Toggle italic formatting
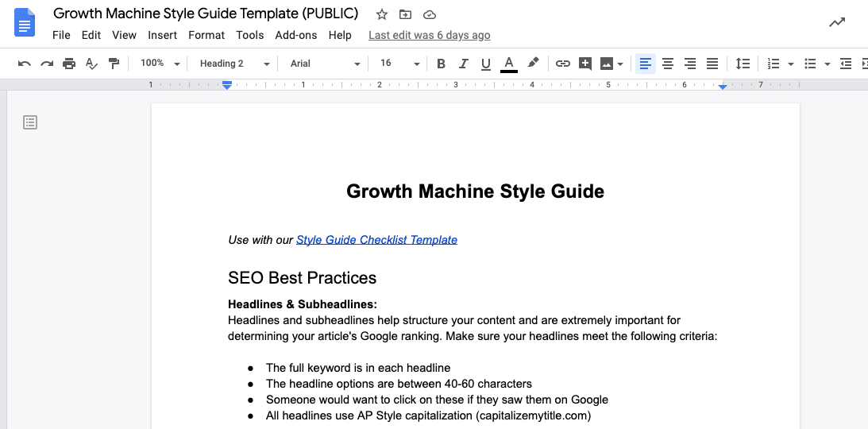 (464, 64)
